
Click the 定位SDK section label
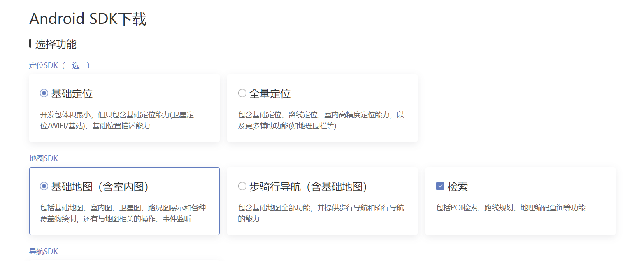coord(43,65)
